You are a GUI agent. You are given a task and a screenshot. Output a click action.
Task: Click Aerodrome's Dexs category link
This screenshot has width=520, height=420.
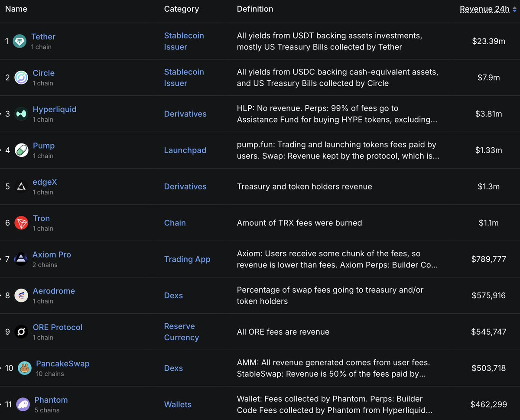pyautogui.click(x=173, y=296)
